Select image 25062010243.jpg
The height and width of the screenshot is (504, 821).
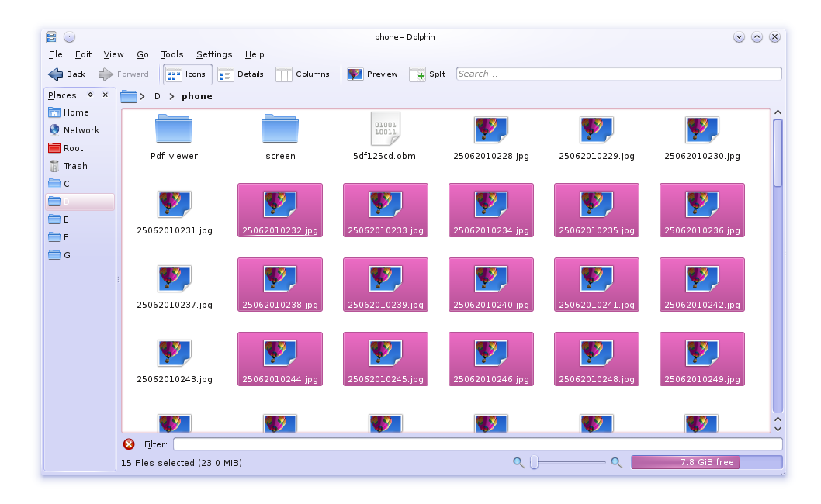[175, 360]
